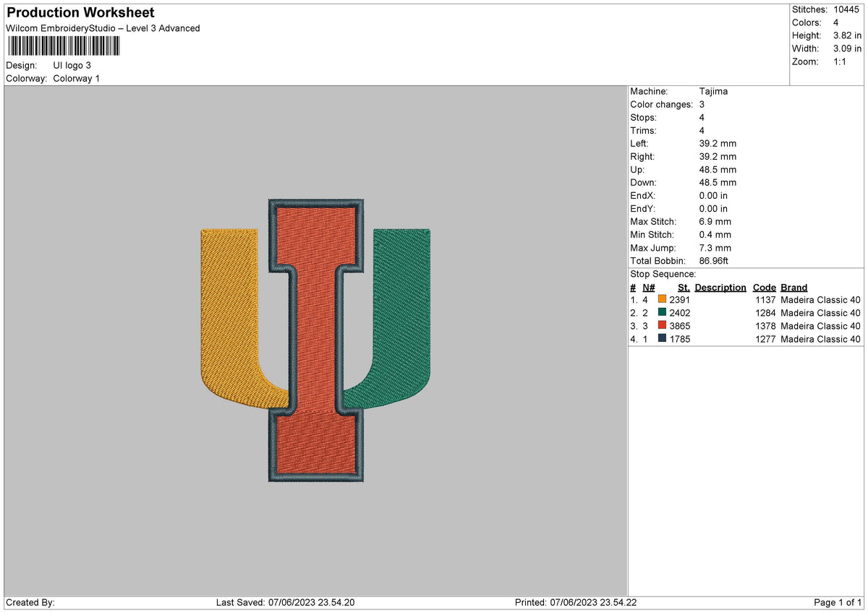
Task: Open the Colorway 1 selection
Action: tap(76, 78)
